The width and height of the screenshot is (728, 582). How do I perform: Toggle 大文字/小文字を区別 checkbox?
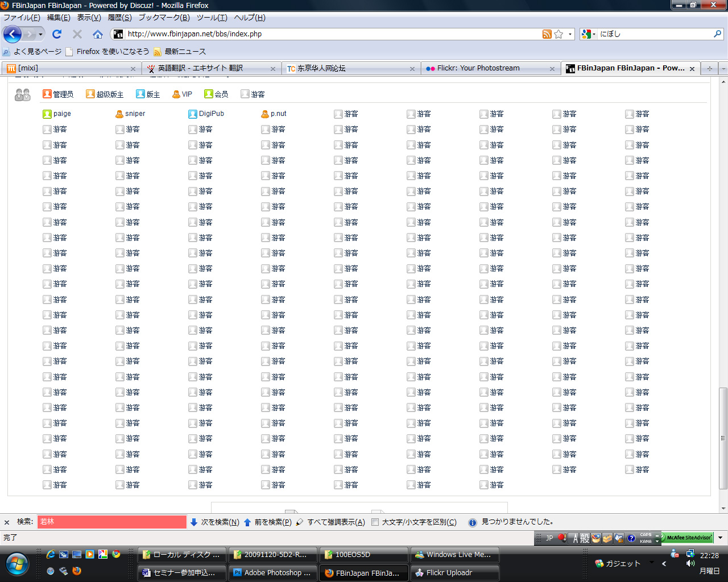pos(375,522)
